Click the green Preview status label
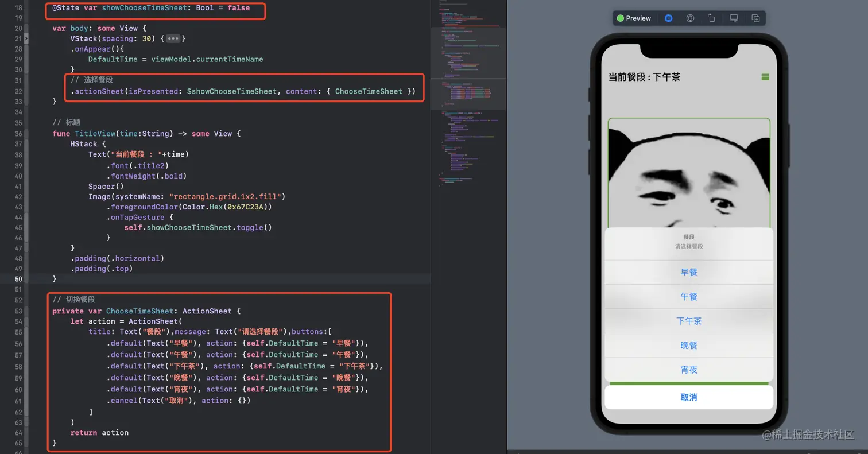The image size is (868, 454). [x=634, y=18]
